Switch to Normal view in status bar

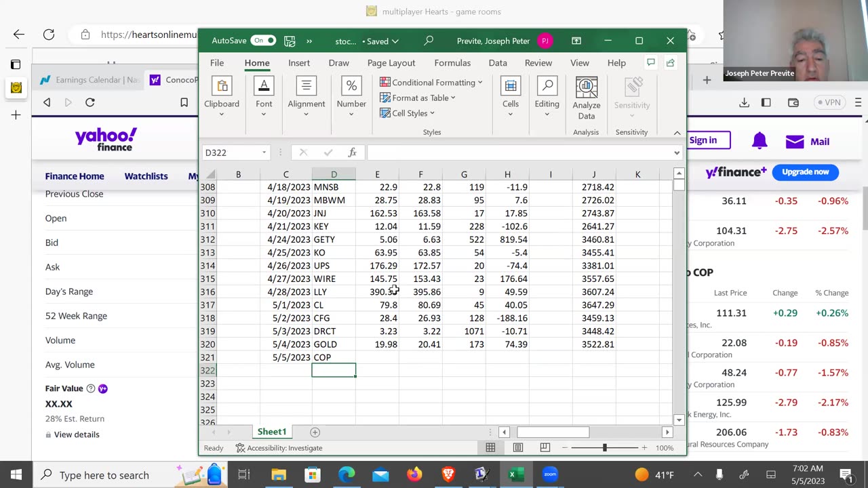490,447
